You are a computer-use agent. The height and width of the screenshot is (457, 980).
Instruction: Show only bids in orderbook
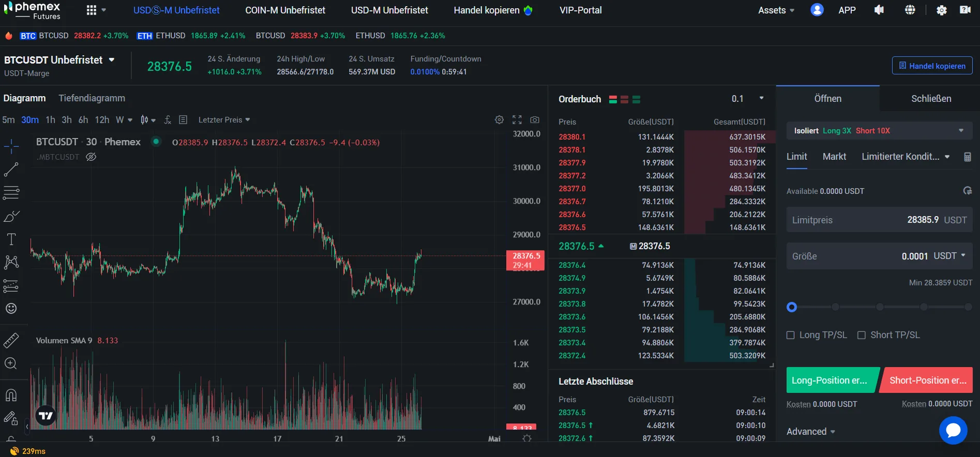(x=637, y=99)
